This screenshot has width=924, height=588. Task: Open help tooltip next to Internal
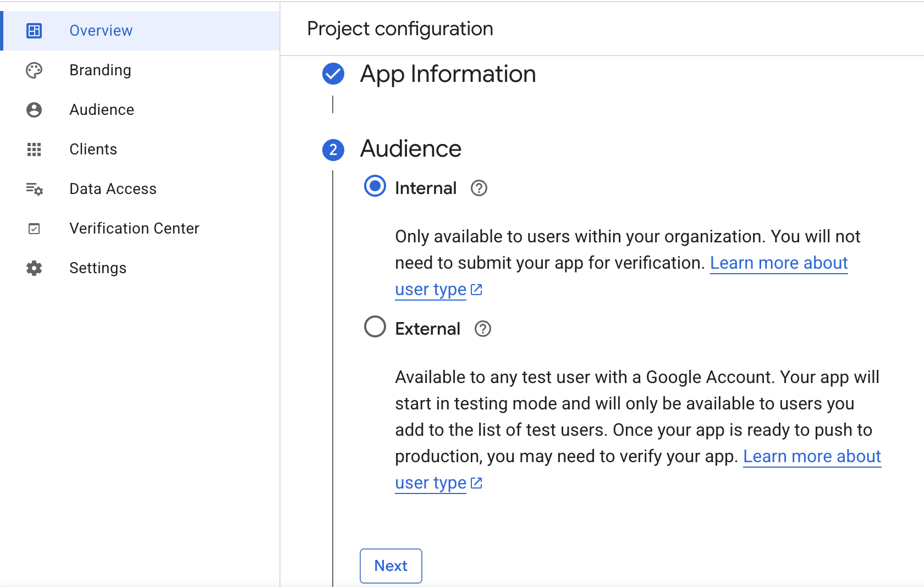click(479, 188)
